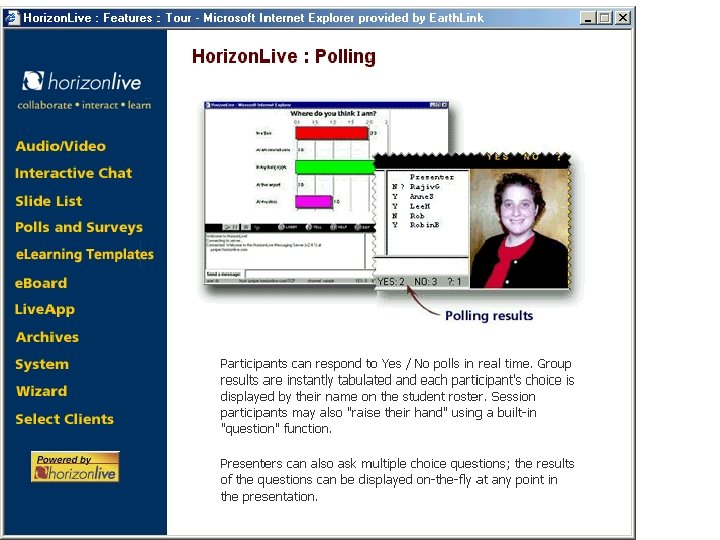Click the green poll bar in the chart
This screenshot has width=720, height=540.
pyautogui.click(x=335, y=167)
